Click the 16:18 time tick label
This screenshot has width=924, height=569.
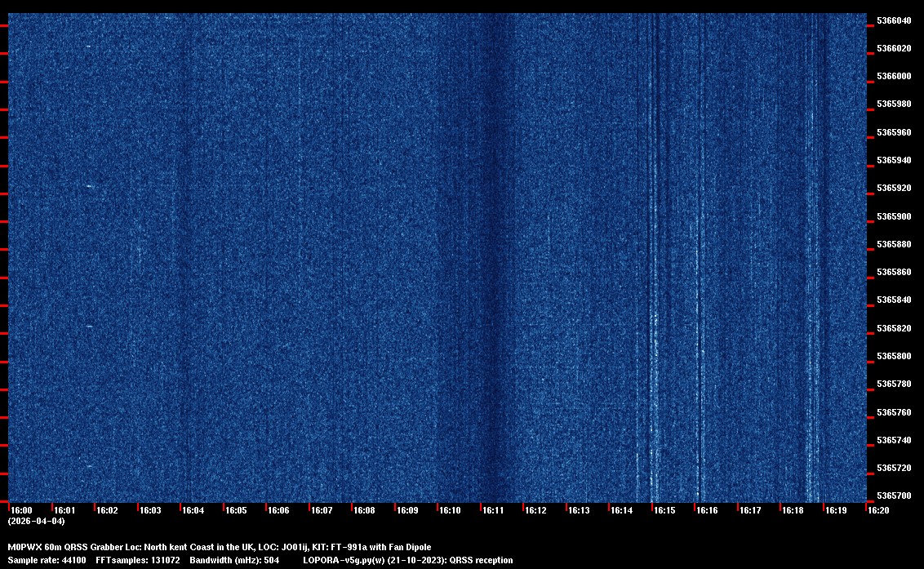[793, 510]
